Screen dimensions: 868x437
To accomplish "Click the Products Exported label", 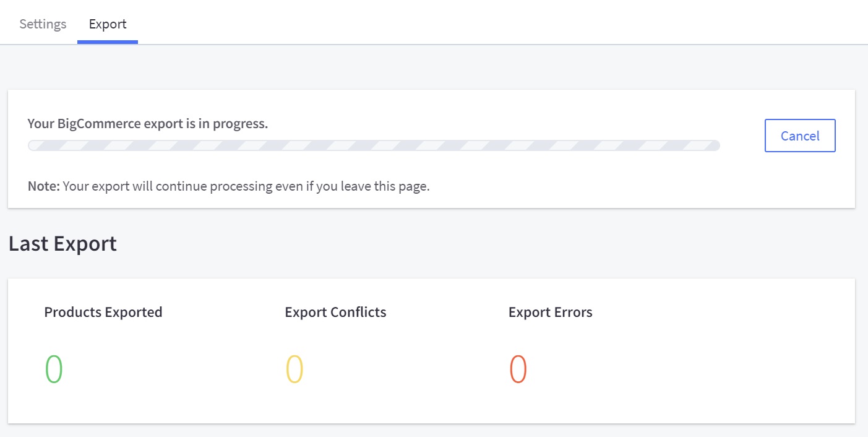I will coord(103,312).
